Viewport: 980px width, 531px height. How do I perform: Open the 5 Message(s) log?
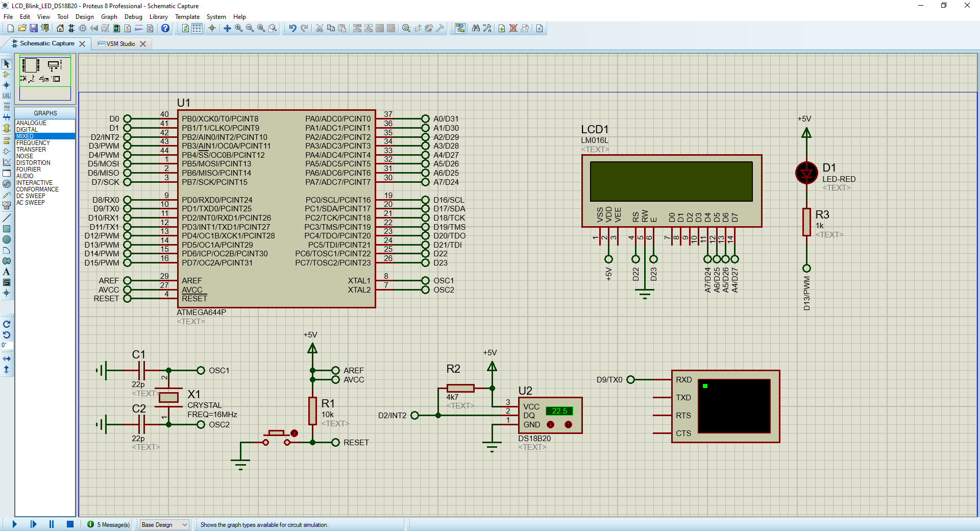pyautogui.click(x=108, y=525)
